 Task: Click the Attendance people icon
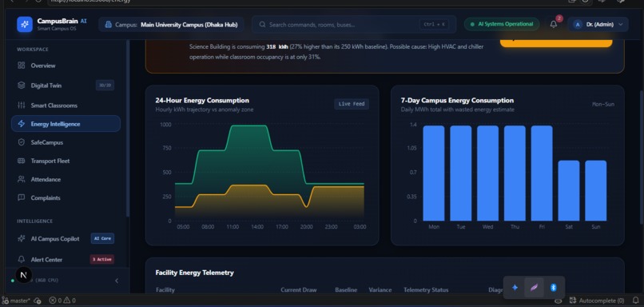point(22,179)
